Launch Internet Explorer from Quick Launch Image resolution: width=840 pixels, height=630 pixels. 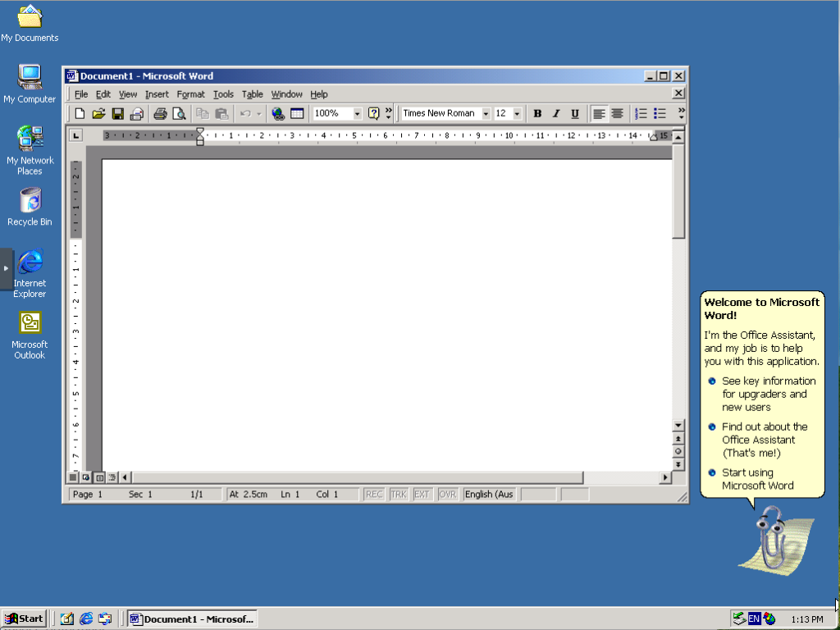coord(86,619)
